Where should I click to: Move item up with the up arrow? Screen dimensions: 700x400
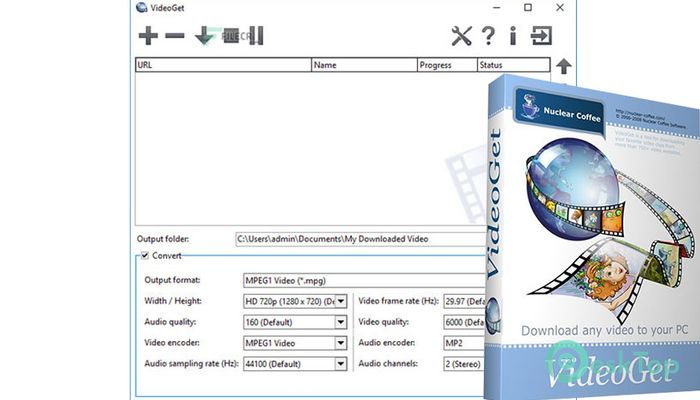pyautogui.click(x=564, y=66)
